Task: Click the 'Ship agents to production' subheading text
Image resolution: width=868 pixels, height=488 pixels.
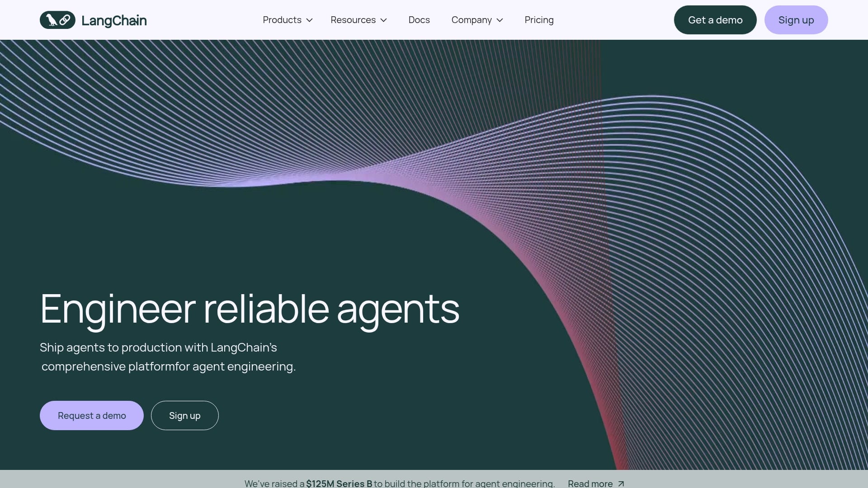Action: point(168,357)
